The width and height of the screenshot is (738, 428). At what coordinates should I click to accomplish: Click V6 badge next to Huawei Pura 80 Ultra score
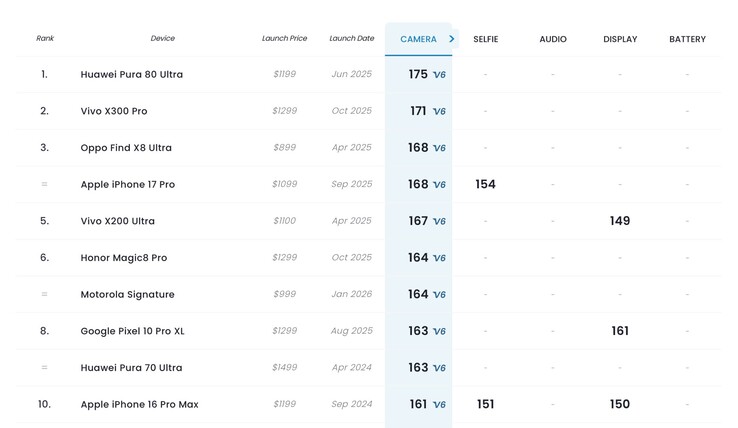point(439,75)
